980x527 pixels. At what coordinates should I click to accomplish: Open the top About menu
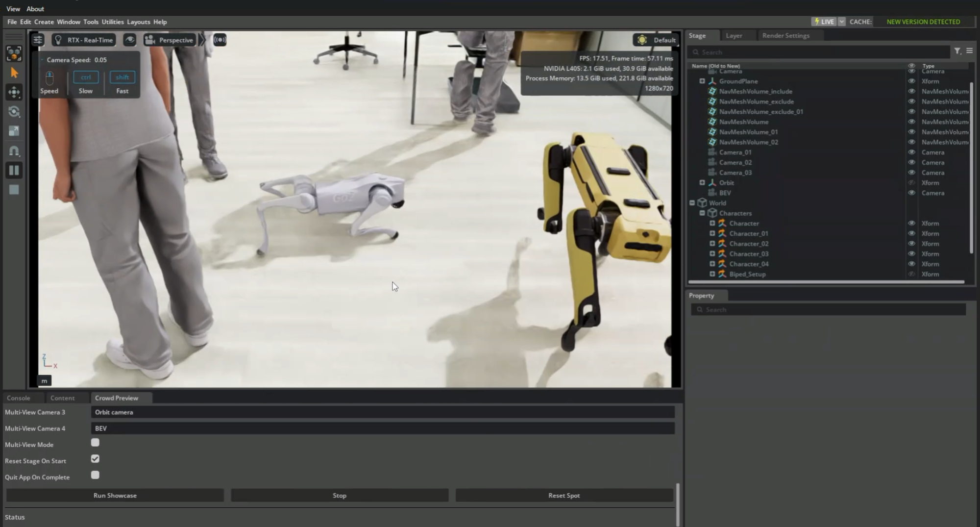(35, 9)
